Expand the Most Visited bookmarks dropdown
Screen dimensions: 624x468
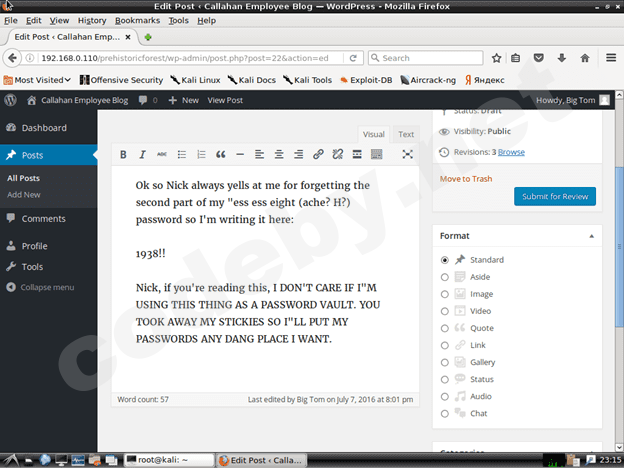click(37, 80)
